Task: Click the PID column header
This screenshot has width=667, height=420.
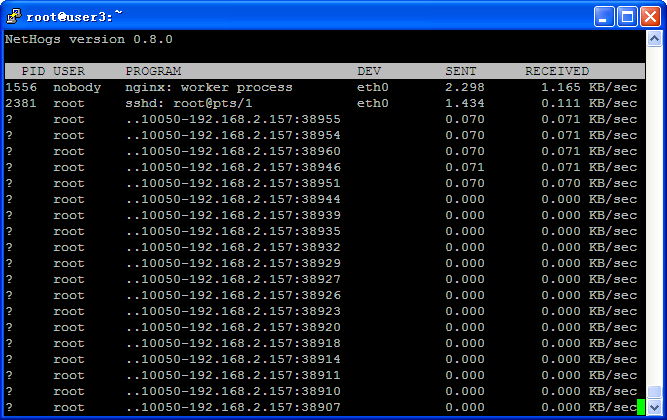Action: (x=33, y=71)
